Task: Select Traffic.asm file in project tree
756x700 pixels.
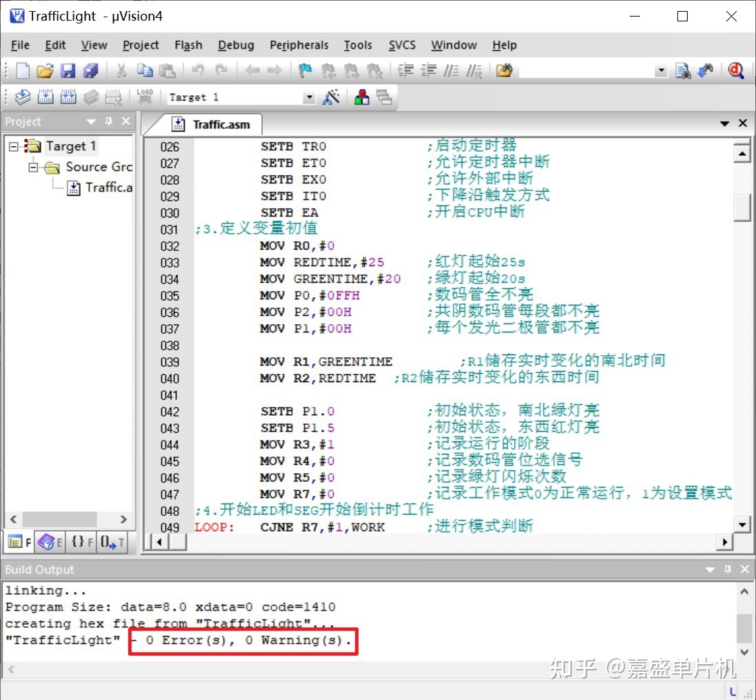Action: point(99,188)
